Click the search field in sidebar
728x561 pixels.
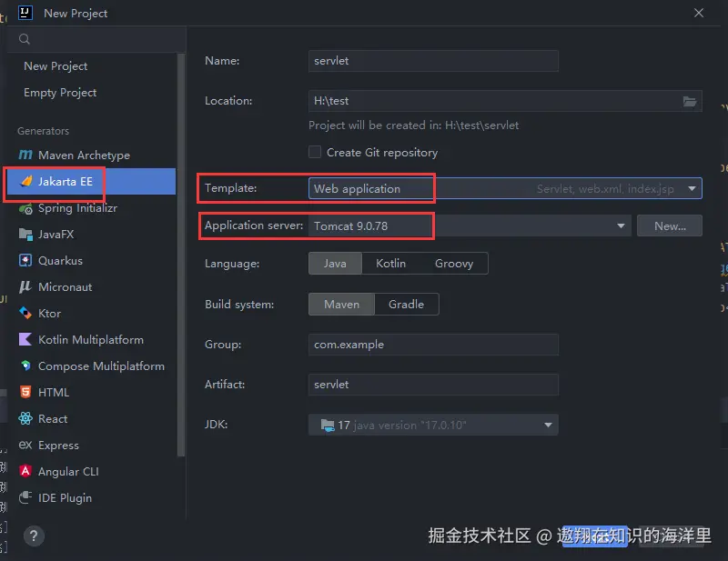96,39
